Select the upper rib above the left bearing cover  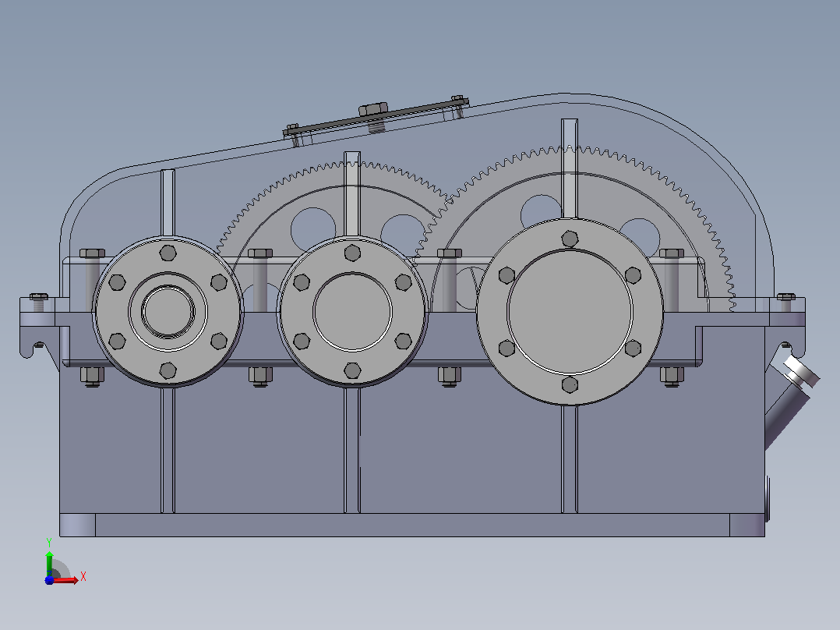[168, 203]
